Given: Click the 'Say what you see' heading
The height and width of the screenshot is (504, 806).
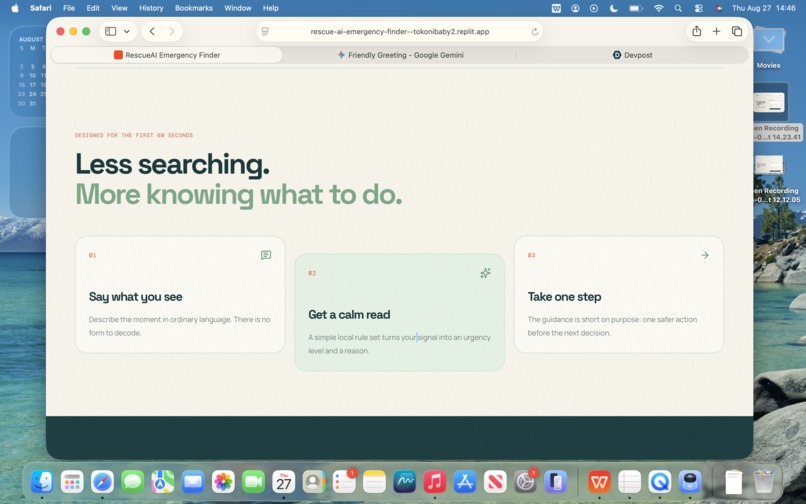Looking at the screenshot, I should pos(136,297).
